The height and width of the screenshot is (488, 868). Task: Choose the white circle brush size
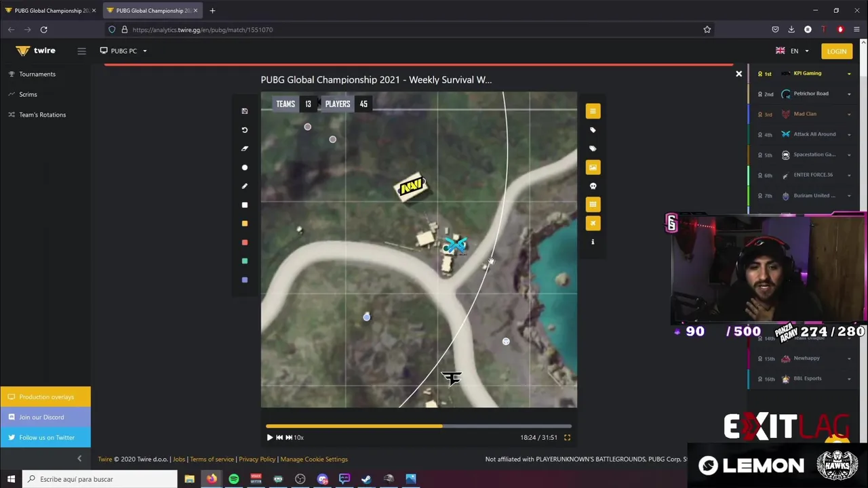(x=245, y=167)
